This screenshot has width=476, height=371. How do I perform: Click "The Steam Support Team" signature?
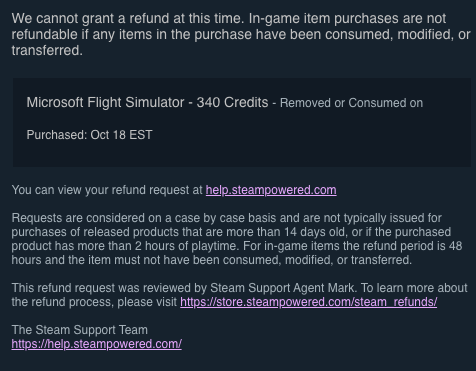(x=79, y=330)
